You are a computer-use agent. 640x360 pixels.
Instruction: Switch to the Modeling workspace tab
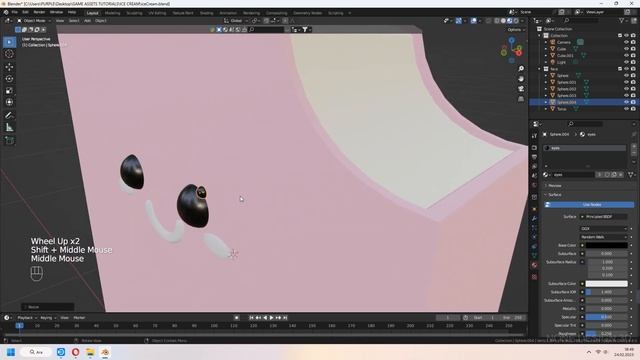pos(112,13)
